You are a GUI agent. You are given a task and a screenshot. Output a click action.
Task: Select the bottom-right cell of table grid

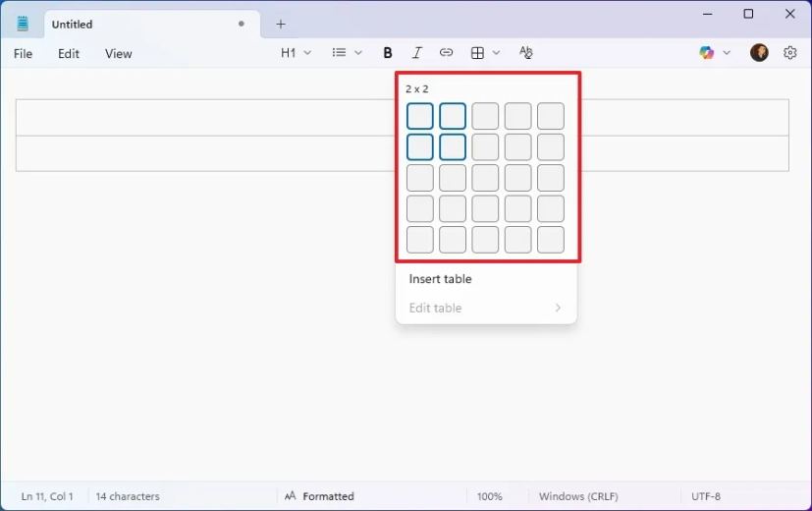[x=551, y=240]
